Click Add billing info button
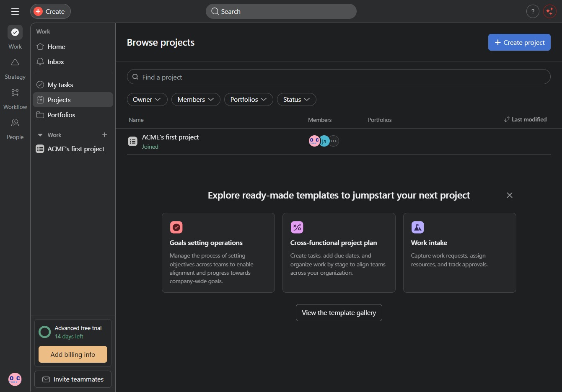Image resolution: width=562 pixels, height=392 pixels. [x=73, y=354]
